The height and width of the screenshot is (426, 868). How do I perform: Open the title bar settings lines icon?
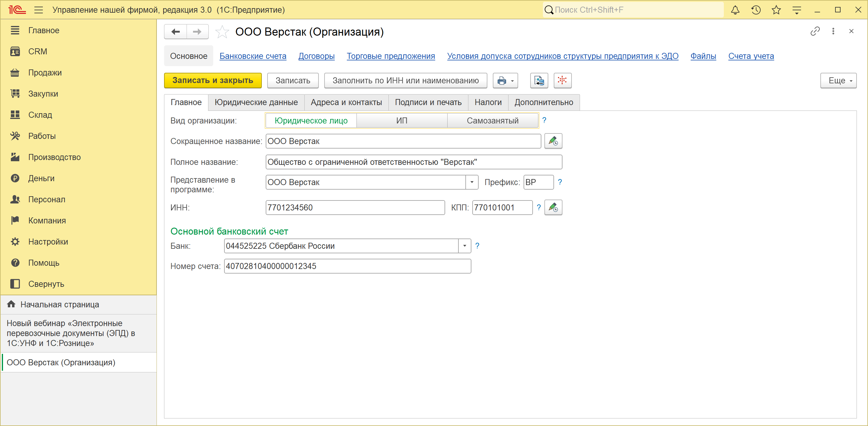[x=797, y=10]
